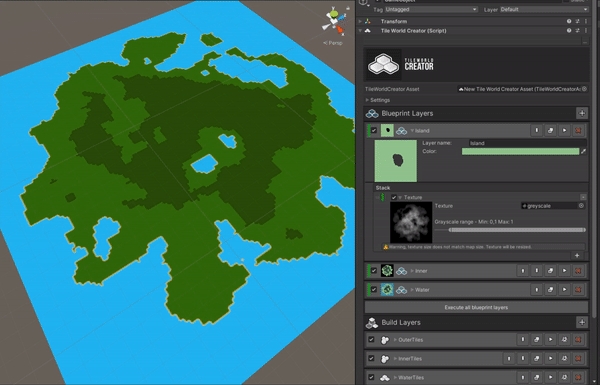Open the Layer dropdown showing Default
600x385 pixels.
[x=544, y=9]
